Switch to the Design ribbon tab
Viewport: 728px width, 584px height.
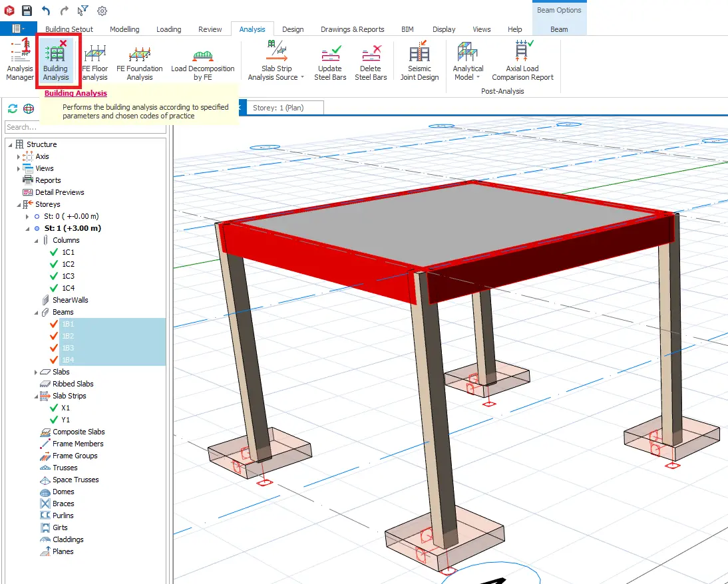point(293,29)
